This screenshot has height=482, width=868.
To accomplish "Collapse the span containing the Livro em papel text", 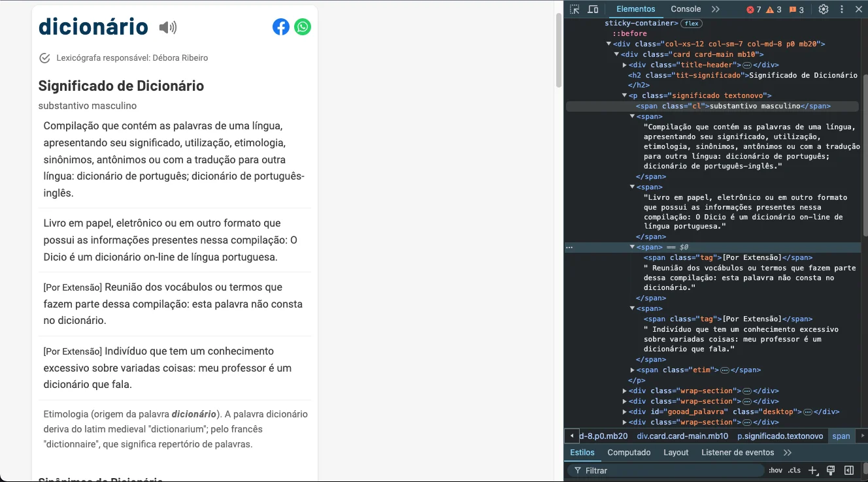I will point(632,187).
